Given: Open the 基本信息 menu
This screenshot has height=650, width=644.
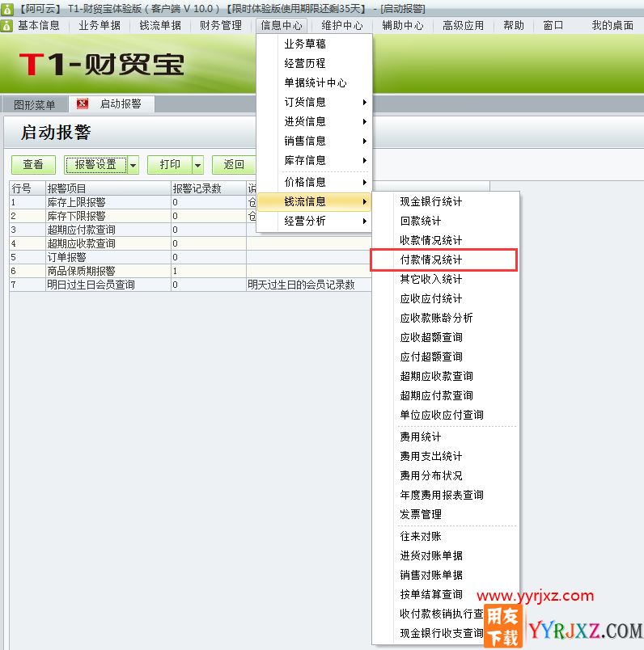Looking at the screenshot, I should (x=39, y=26).
